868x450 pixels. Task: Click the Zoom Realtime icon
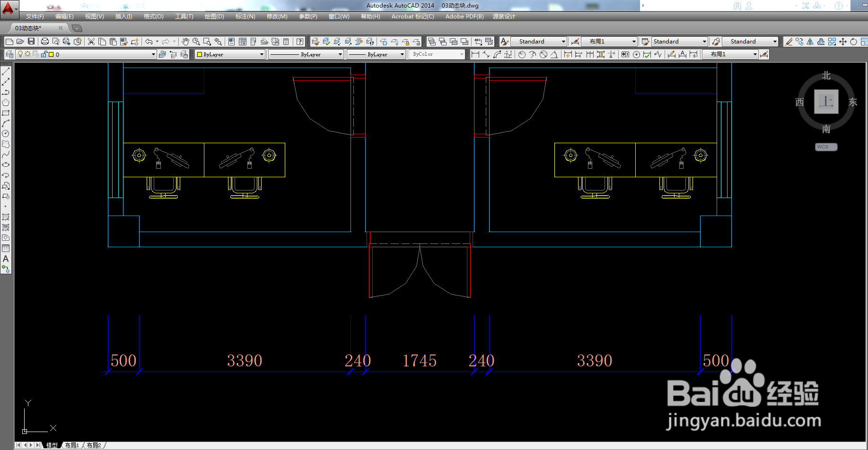196,42
